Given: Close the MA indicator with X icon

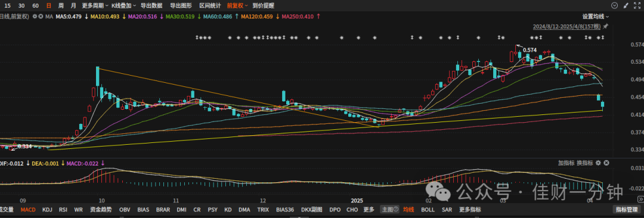Looking at the screenshot, I should [41, 17].
